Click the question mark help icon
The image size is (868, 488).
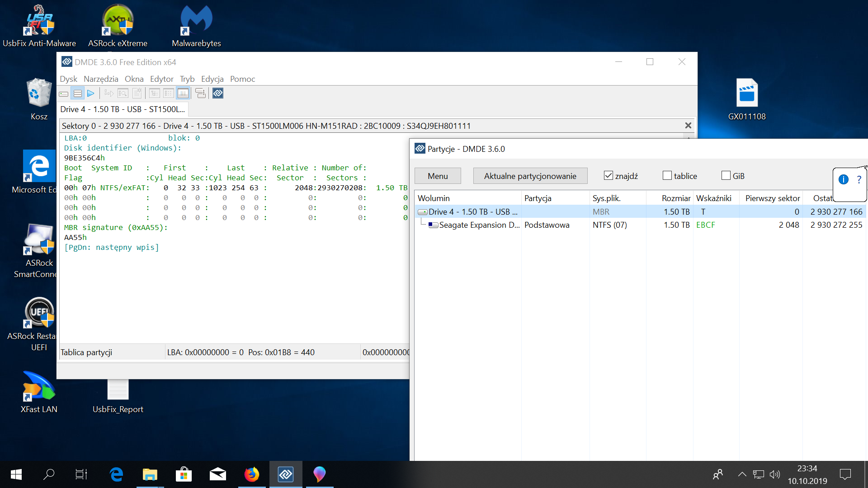[x=859, y=179]
